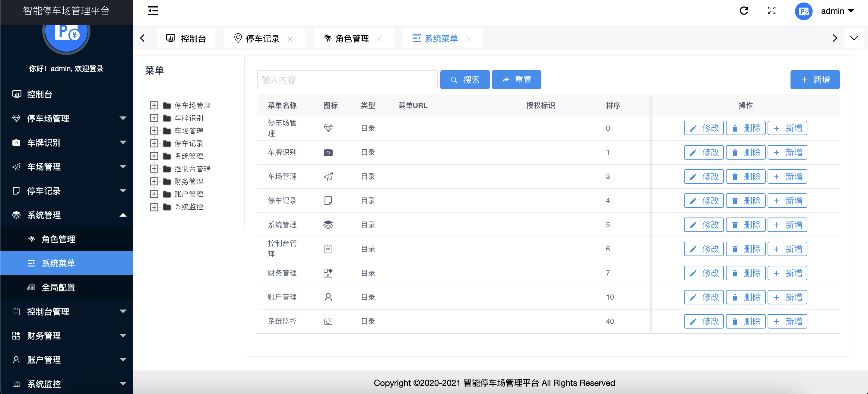Screen dimensions: 868x394
Task: Expand the 财务管理 tree node
Action: click(154, 181)
